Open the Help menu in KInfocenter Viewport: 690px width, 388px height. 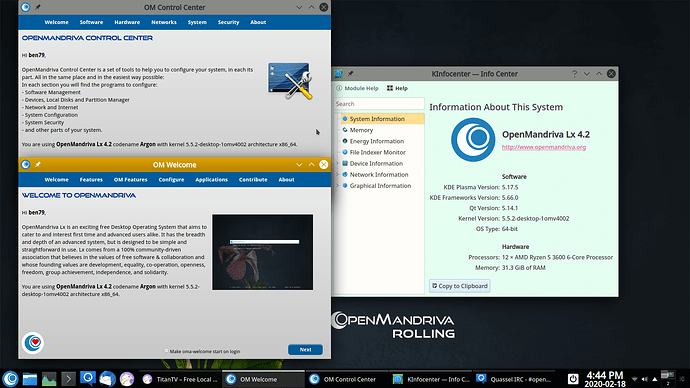pos(397,88)
